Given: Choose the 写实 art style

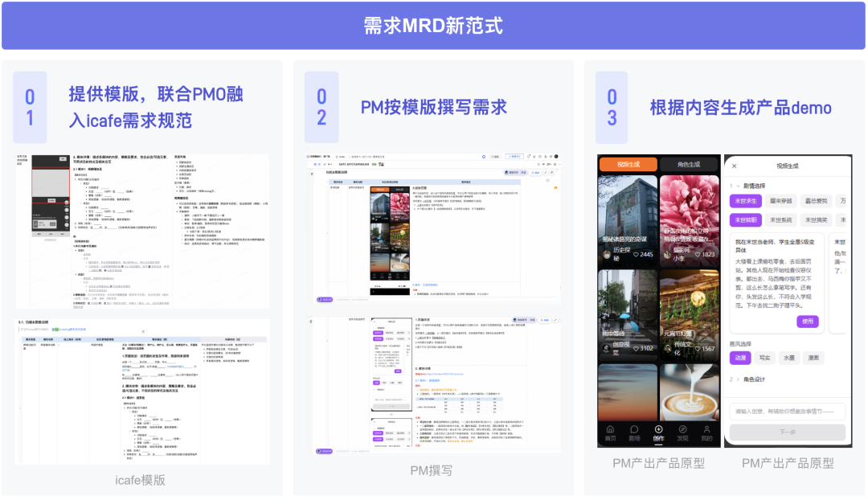Looking at the screenshot, I should point(764,358).
